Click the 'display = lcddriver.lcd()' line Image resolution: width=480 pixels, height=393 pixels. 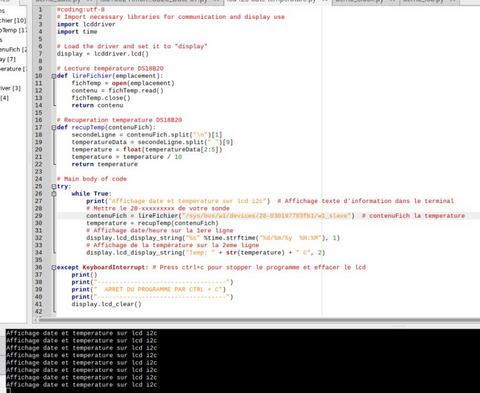(103, 54)
